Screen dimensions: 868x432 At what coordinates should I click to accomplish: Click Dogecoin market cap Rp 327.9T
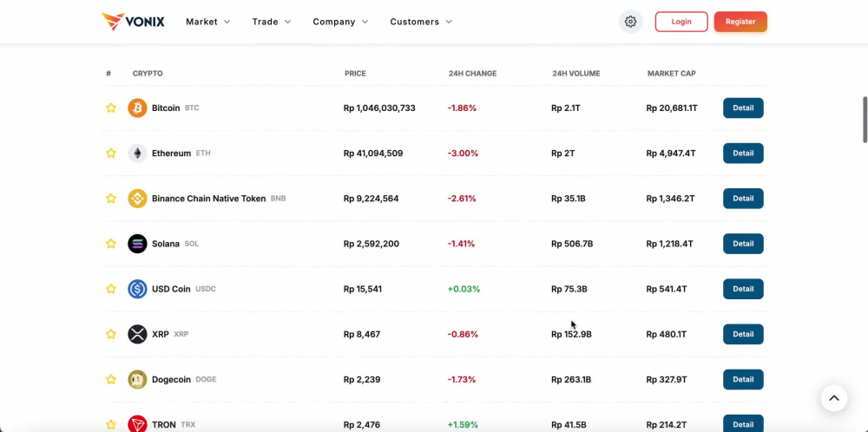667,380
